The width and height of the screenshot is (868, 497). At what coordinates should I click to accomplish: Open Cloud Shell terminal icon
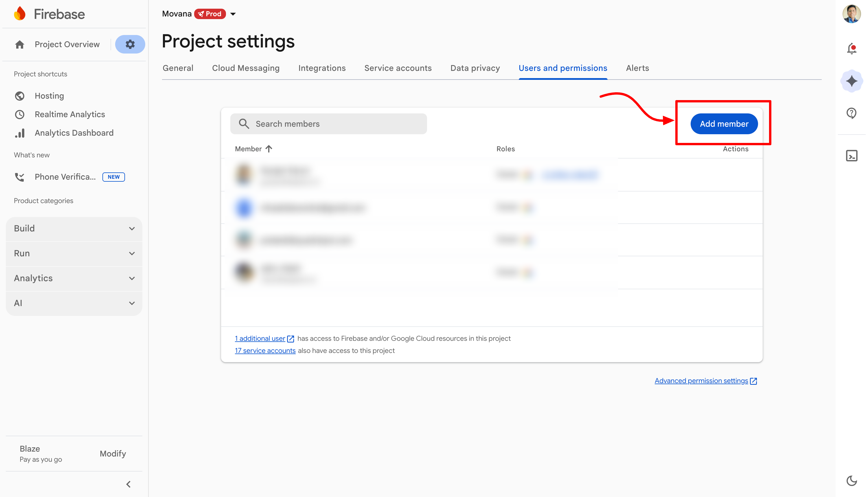pyautogui.click(x=851, y=156)
